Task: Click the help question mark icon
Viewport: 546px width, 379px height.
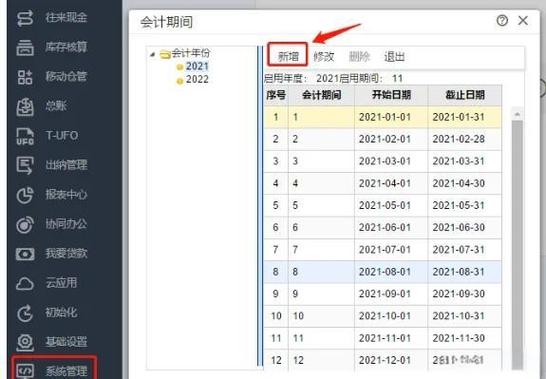Action: (x=502, y=21)
